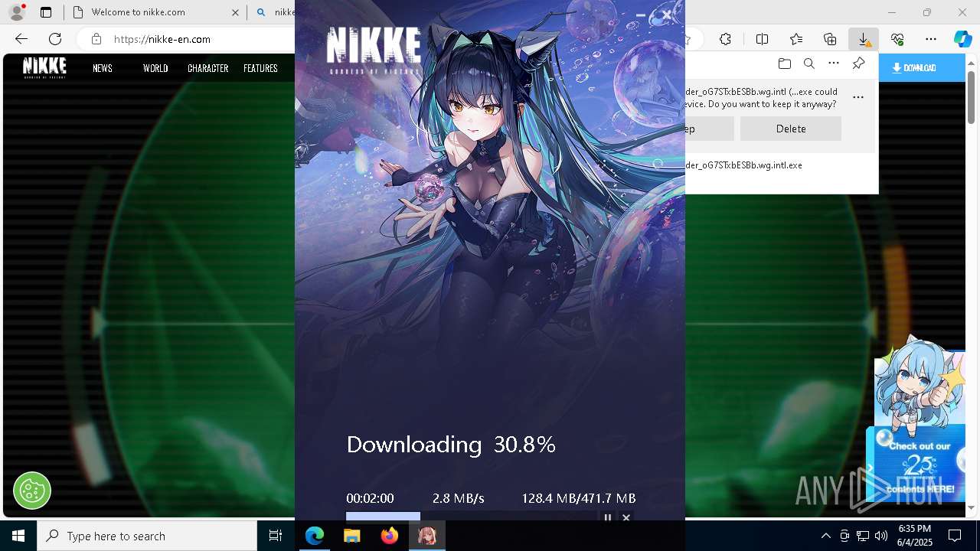Open the clock showing 6:35 PM
The image size is (980, 551).
(914, 536)
